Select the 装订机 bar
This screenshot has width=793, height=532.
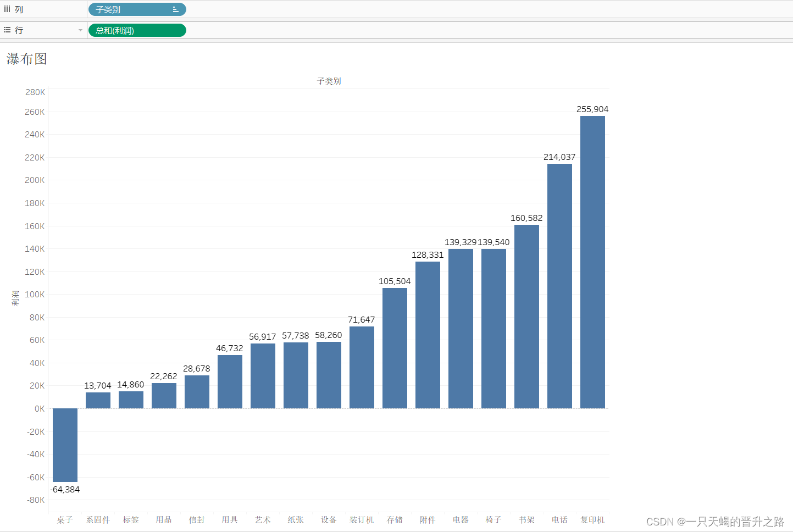[x=362, y=367]
